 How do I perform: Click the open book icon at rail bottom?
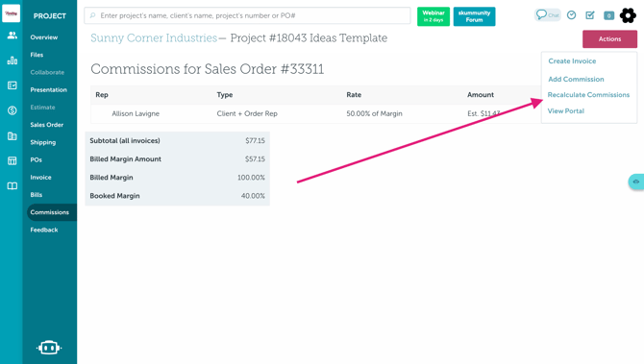[12, 186]
